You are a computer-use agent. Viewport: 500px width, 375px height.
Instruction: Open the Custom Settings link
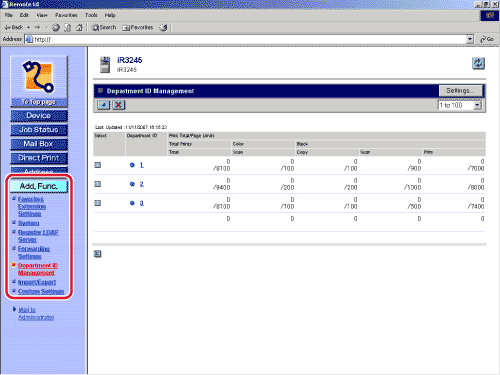pyautogui.click(x=41, y=292)
